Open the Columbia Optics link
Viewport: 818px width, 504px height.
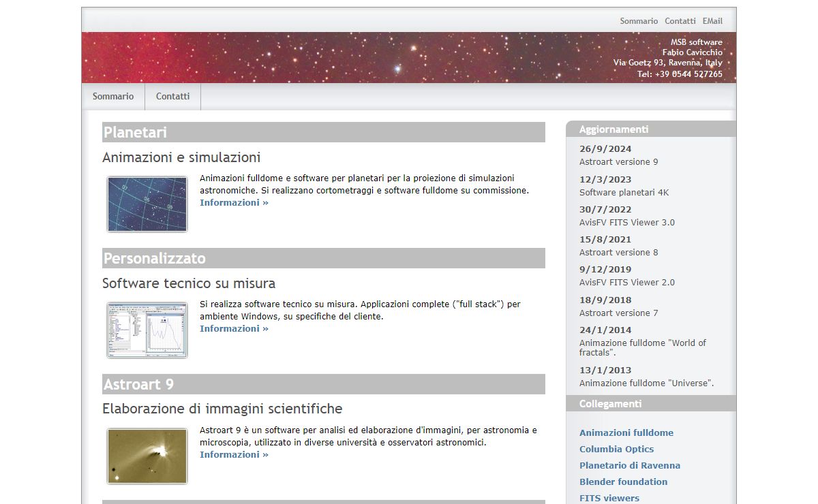pos(616,449)
